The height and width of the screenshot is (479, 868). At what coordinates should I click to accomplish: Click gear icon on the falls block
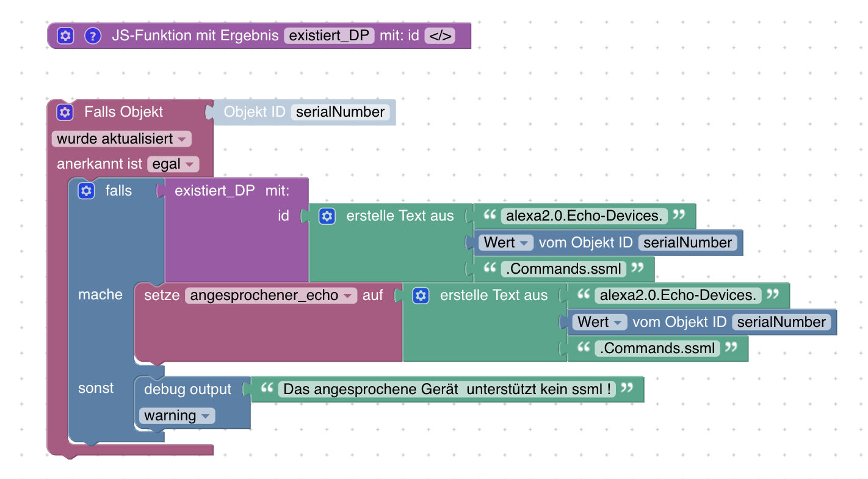tap(86, 191)
